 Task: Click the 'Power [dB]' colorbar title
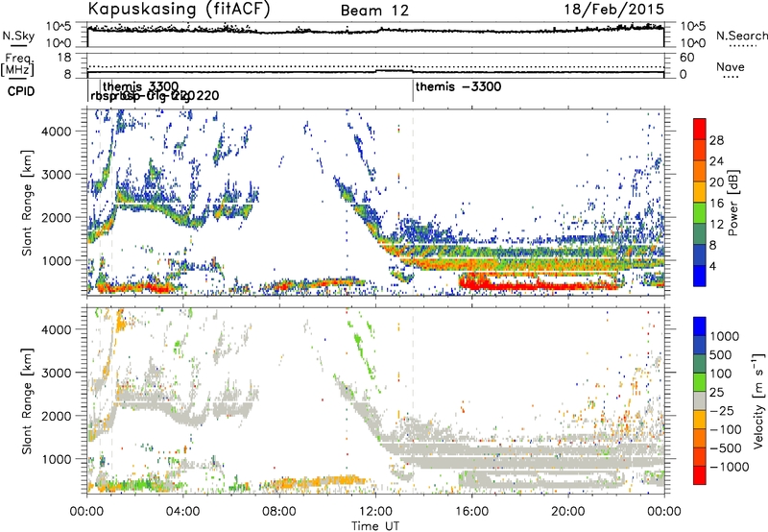[x=733, y=203]
